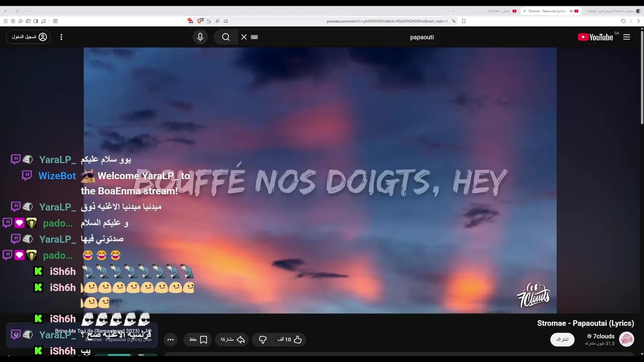
Task: Dislike the video with thumbs-down
Action: click(263, 339)
